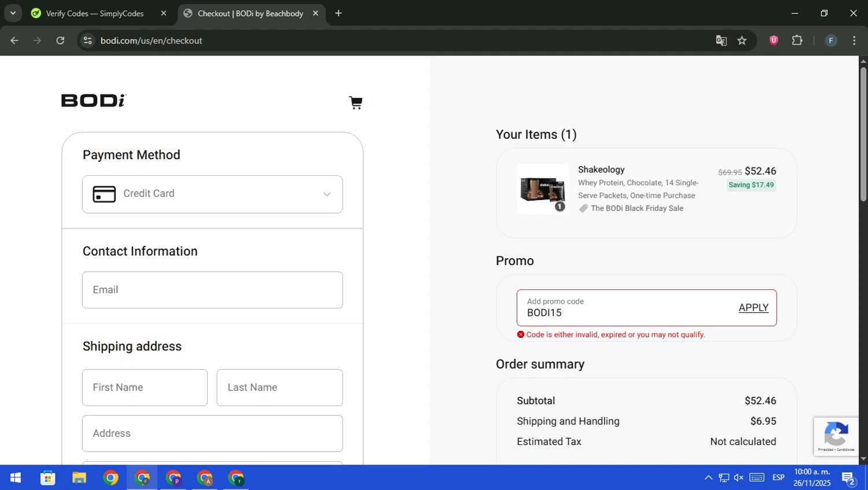Open the Windows notification center
This screenshot has width=868, height=490.
pyautogui.click(x=849, y=478)
